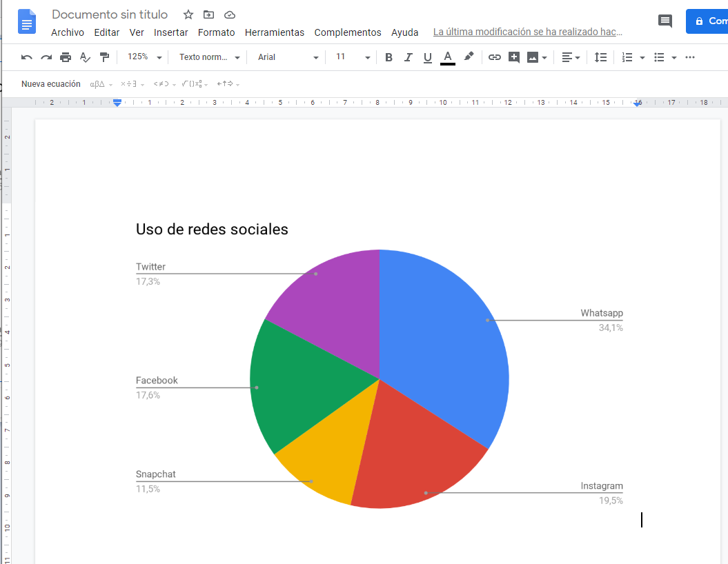Click the insert link icon
Screen dimensions: 728x564
(x=494, y=57)
